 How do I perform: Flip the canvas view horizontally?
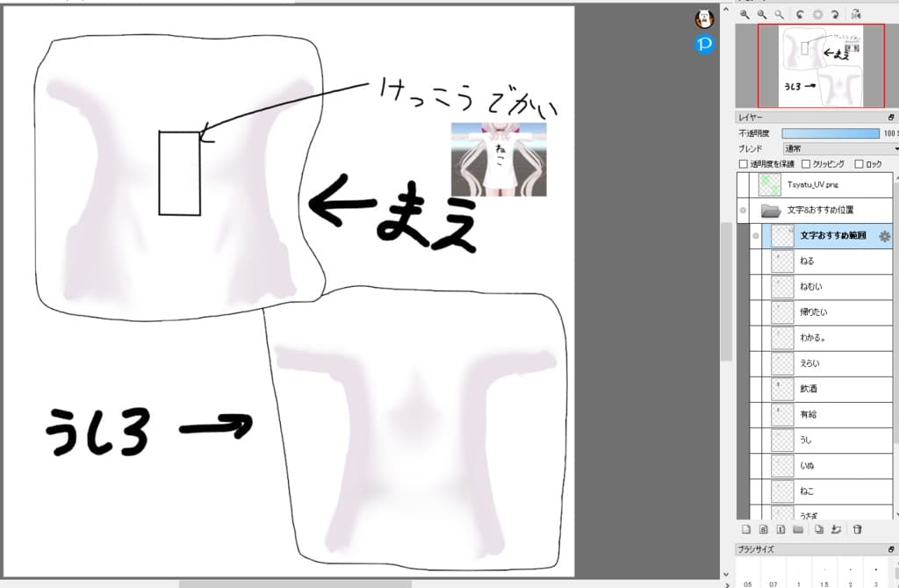click(856, 13)
